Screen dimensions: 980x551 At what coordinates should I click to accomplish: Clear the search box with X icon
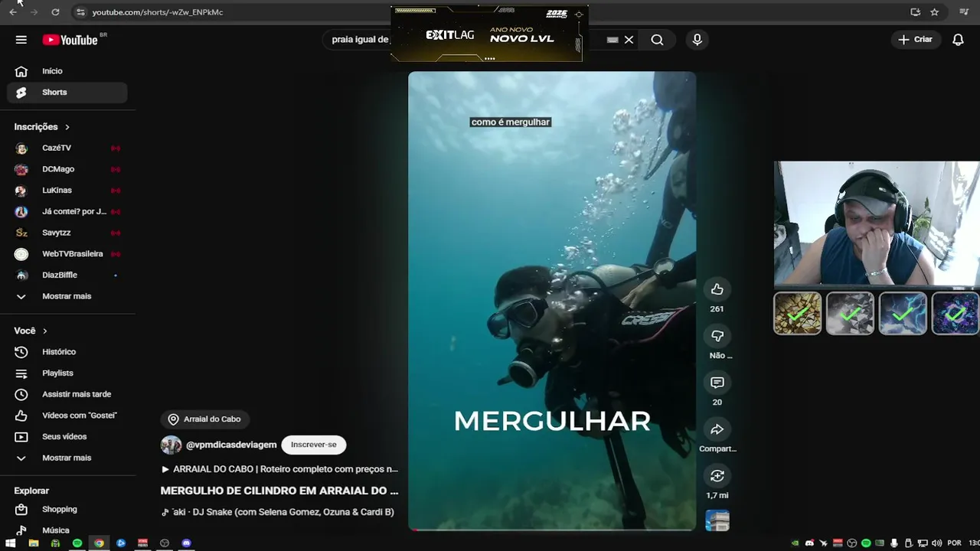tap(629, 40)
